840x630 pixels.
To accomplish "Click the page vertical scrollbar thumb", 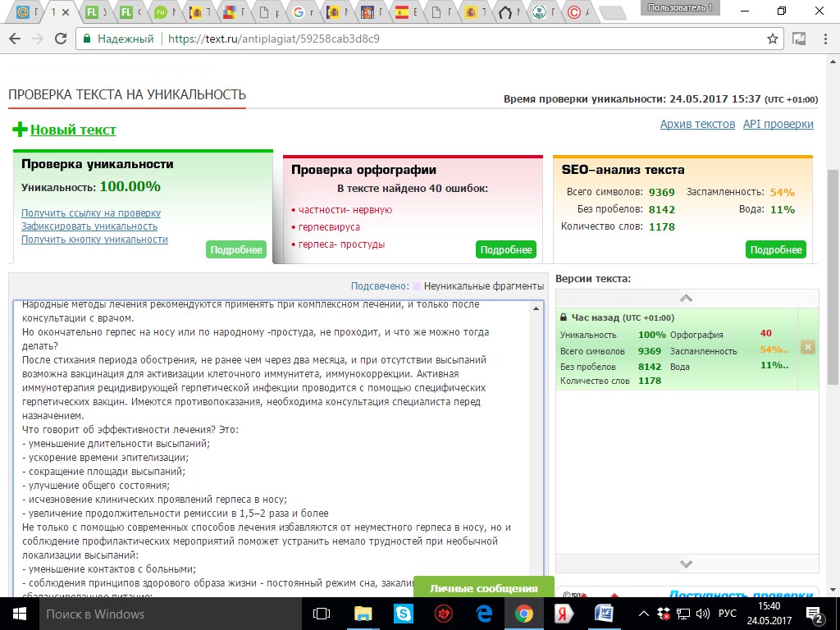I will point(833,277).
